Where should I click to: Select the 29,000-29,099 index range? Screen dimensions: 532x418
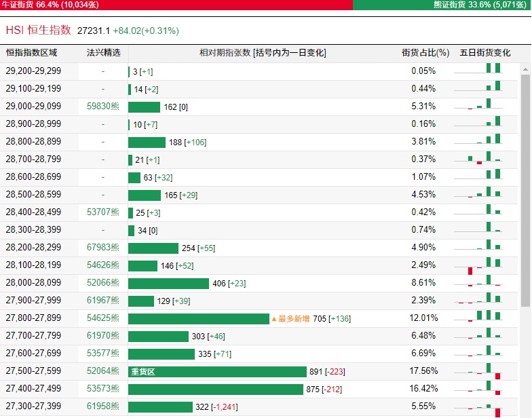pyautogui.click(x=33, y=106)
